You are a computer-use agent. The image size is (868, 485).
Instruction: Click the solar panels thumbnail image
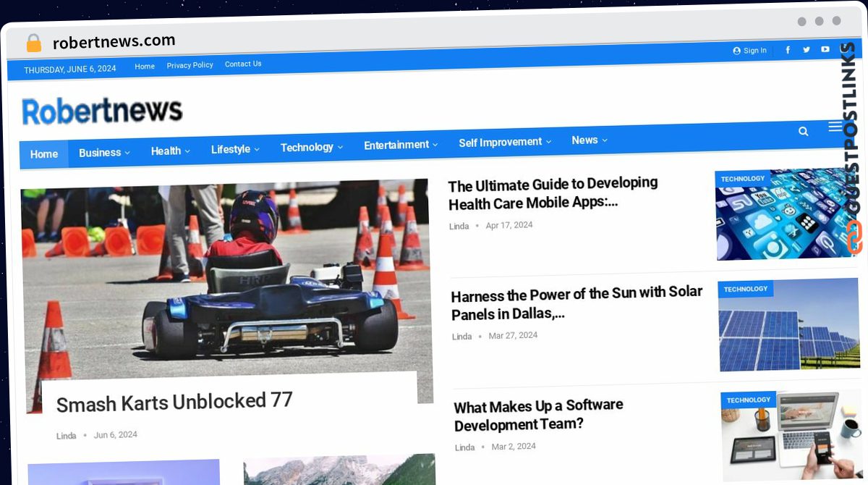[x=788, y=324]
